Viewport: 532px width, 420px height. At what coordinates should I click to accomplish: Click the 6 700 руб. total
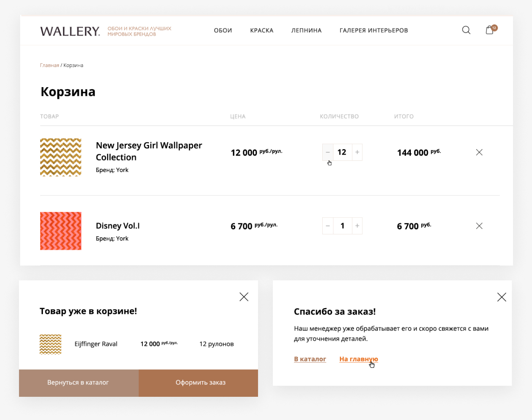414,226
